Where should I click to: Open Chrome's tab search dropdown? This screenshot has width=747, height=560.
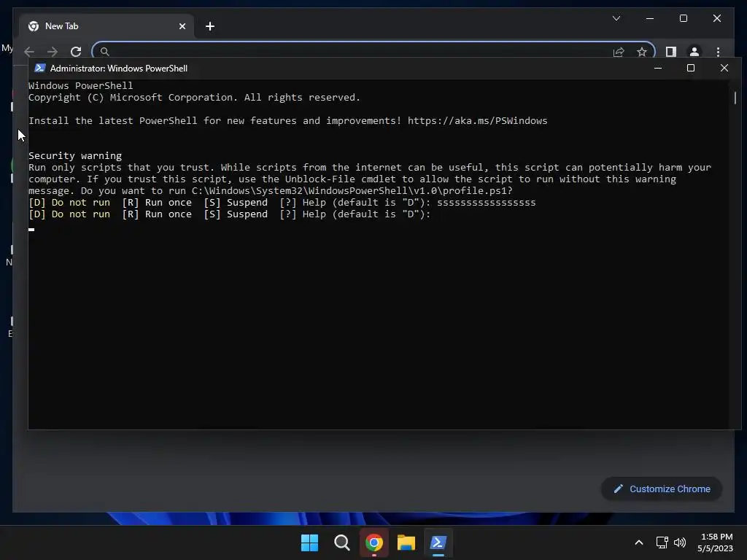click(616, 18)
